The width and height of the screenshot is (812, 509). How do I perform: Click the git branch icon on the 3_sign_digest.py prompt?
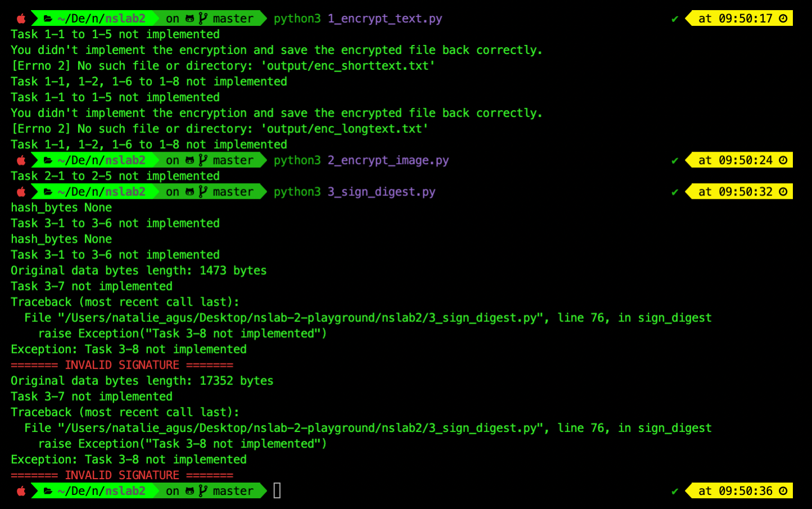(203, 192)
